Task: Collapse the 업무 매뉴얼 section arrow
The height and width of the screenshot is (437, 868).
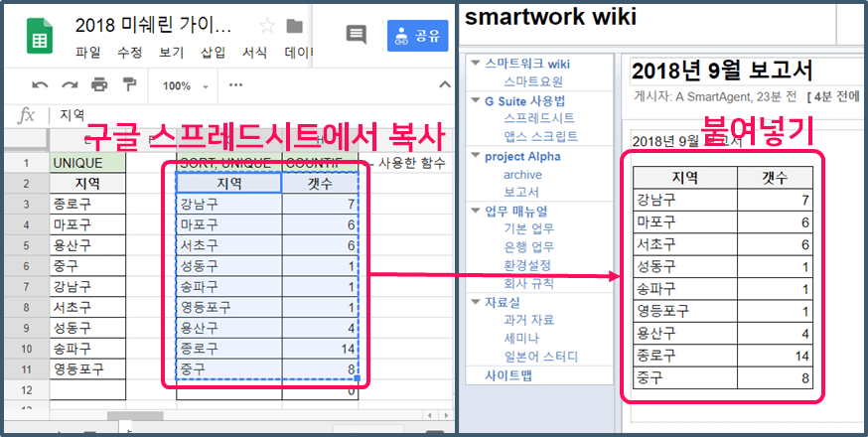Action: pos(475,211)
